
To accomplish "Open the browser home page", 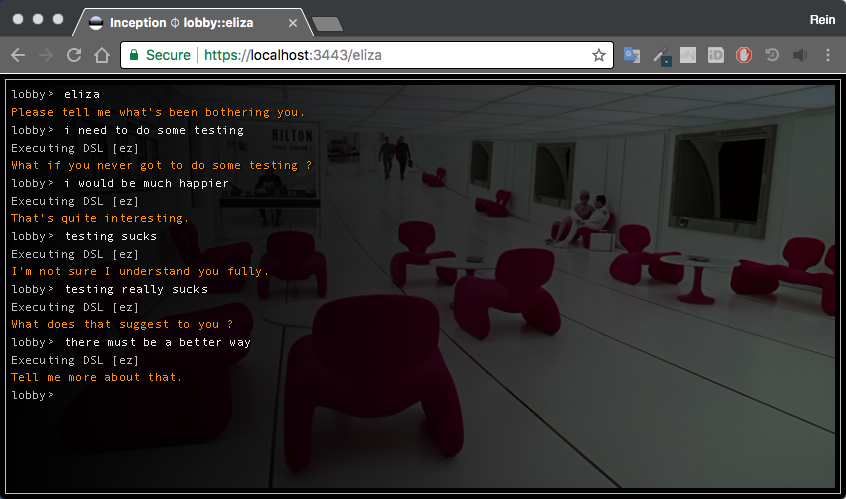I will (x=102, y=55).
